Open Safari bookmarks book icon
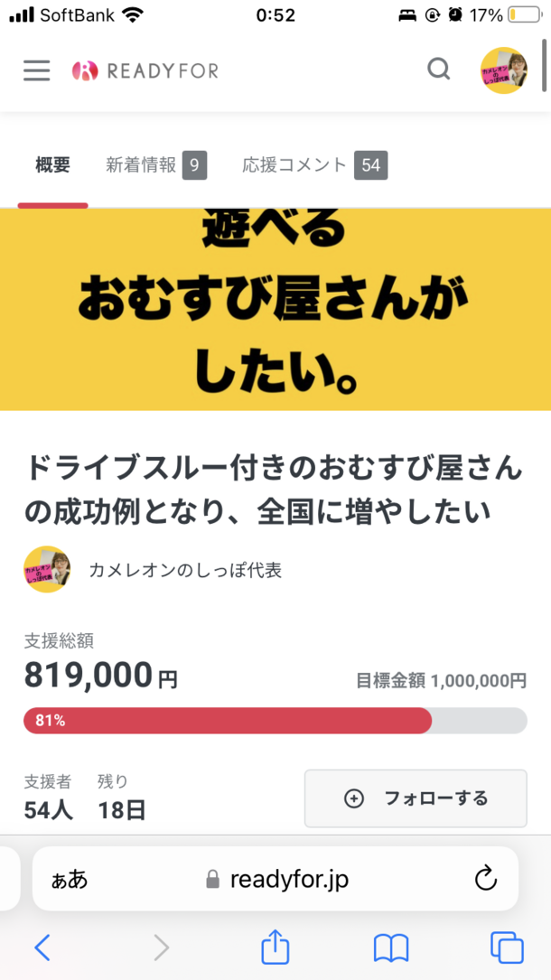Image resolution: width=551 pixels, height=980 pixels. 390,947
